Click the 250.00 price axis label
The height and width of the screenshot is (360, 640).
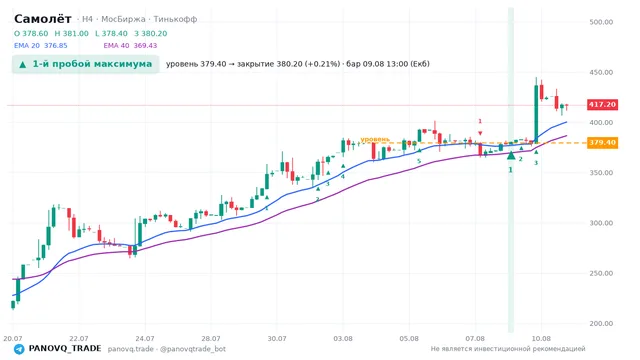coord(601,273)
